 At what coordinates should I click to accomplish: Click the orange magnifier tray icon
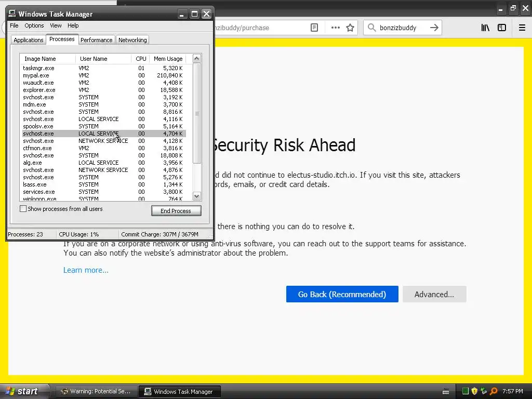494,391
